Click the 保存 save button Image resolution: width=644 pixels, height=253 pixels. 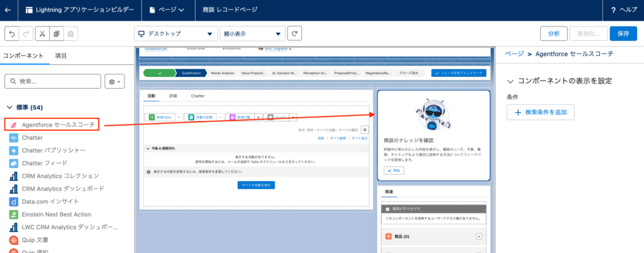623,33
